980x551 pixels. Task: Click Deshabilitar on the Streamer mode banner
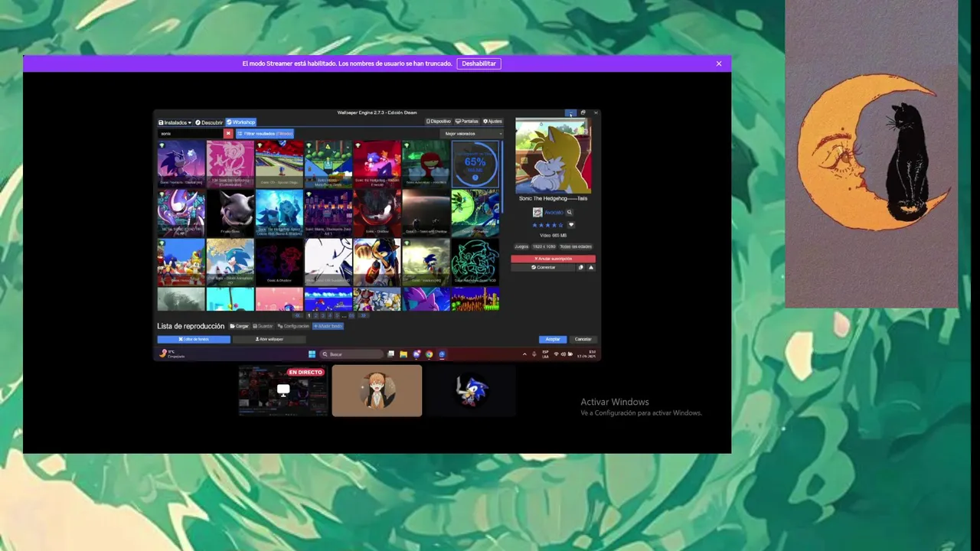pyautogui.click(x=479, y=64)
